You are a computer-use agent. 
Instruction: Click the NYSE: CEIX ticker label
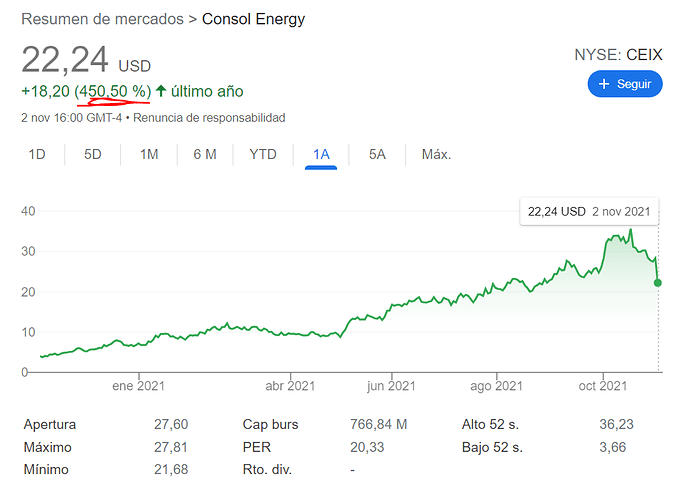(618, 55)
